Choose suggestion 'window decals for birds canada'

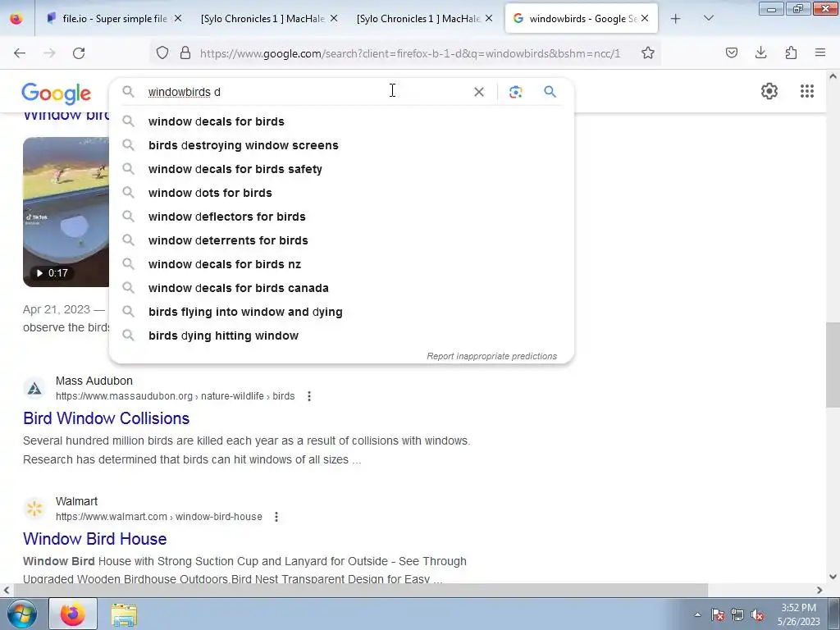point(341,288)
